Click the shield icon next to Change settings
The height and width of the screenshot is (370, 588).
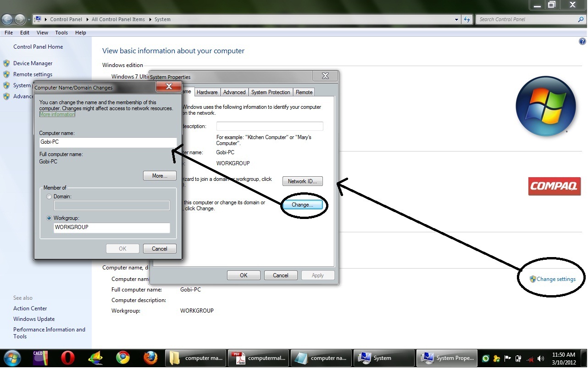coord(533,279)
